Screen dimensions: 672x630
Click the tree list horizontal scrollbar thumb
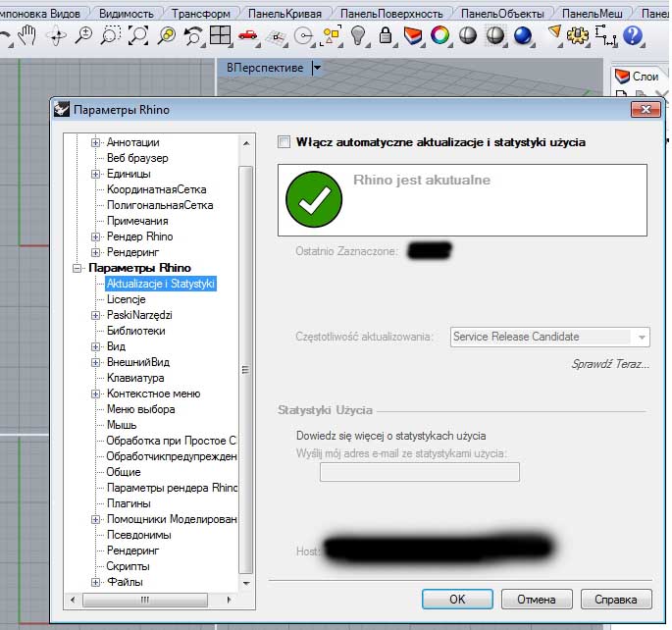[145, 600]
